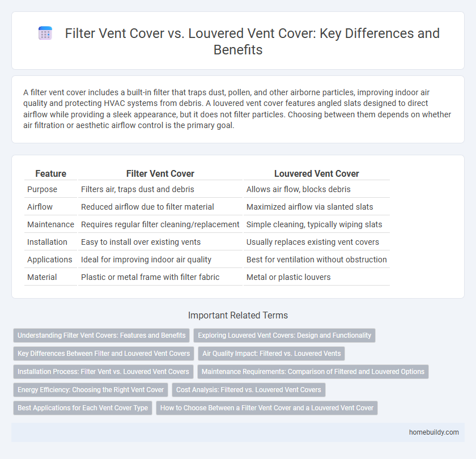Click the 'Louvered Vent Cover' column header
The height and width of the screenshot is (459, 476).
tap(317, 173)
